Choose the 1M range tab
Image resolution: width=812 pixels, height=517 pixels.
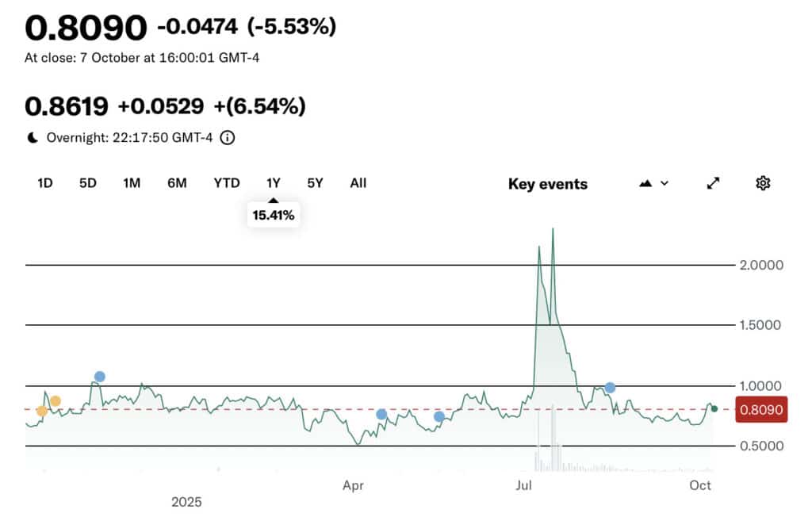click(x=132, y=183)
